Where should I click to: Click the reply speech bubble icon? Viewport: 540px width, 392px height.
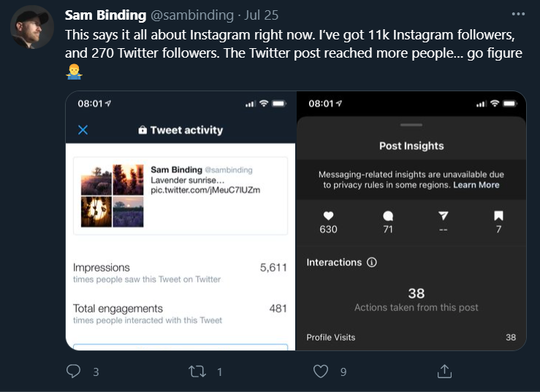point(73,372)
